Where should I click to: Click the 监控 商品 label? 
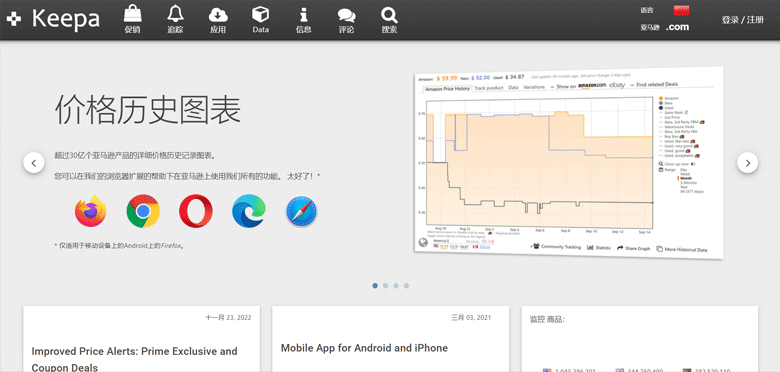point(547,319)
